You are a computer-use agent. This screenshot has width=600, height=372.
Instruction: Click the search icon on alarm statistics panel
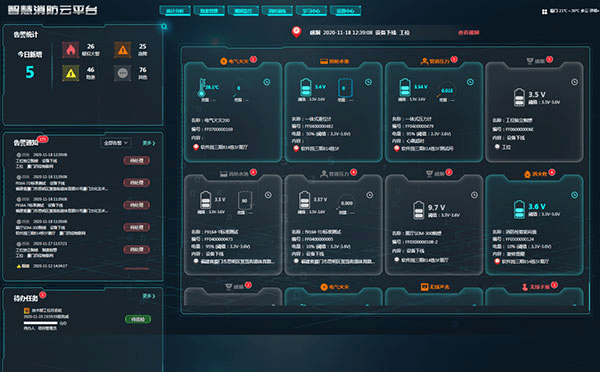(x=164, y=26)
